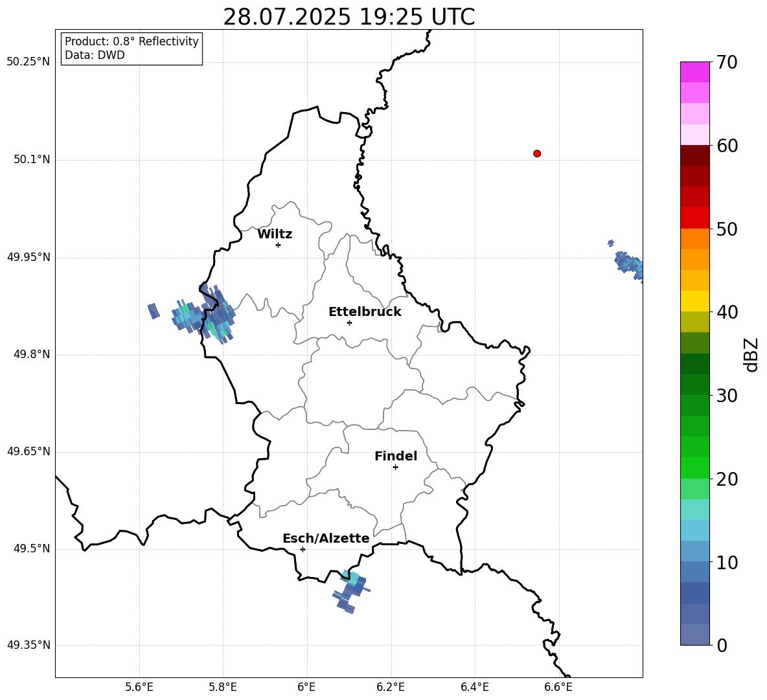Click the colorbar tick label 70
767x700 pixels.
[727, 62]
